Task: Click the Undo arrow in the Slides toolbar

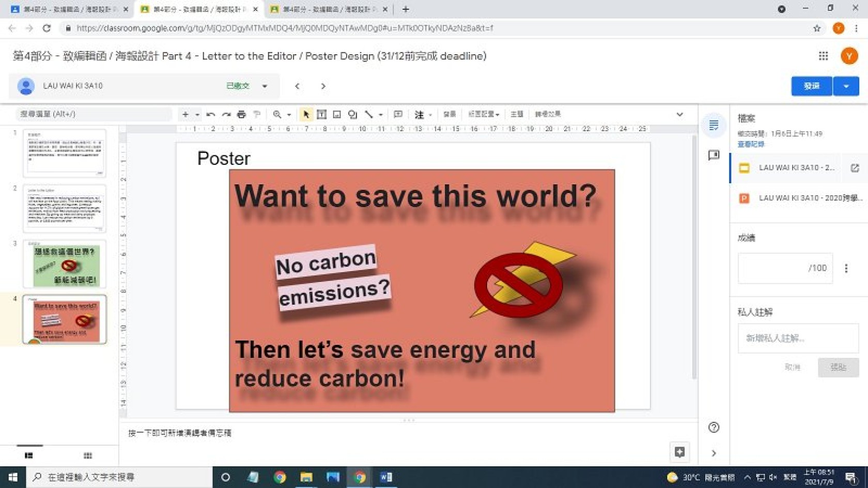Action: (210, 114)
